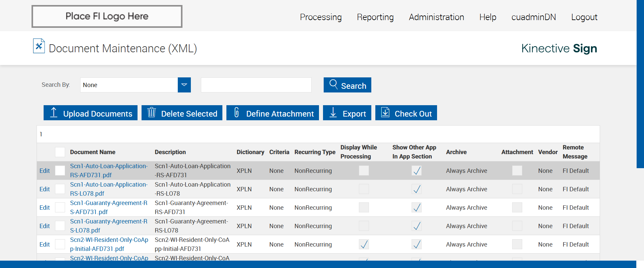Viewport: 644px width, 268px height.
Task: Expand the Administration menu
Action: pos(436,17)
